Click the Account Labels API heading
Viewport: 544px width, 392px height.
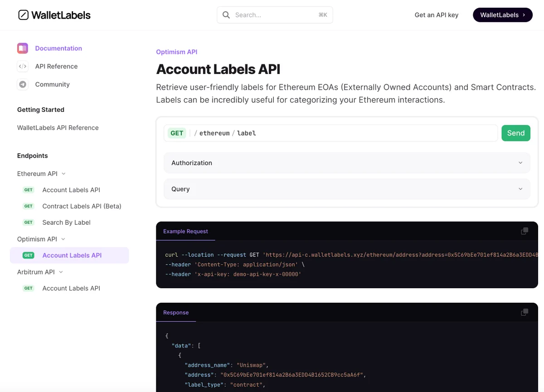[x=218, y=69]
